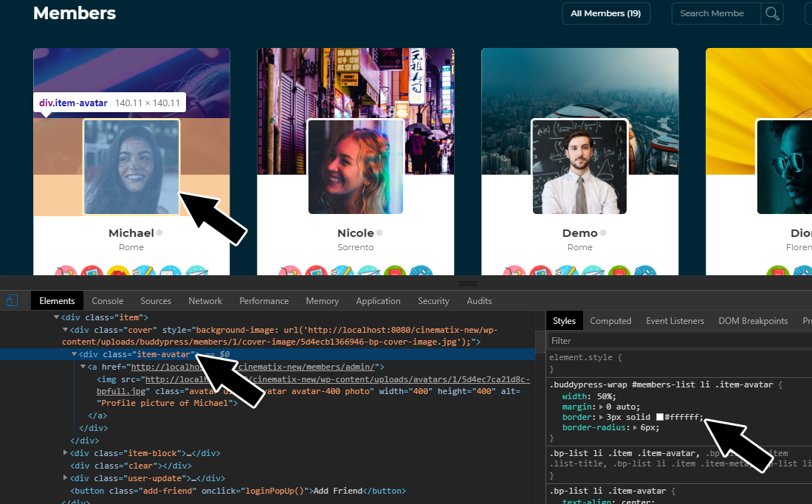The image size is (812, 504).
Task: Toggle the device toolbar icon in DevTools
Action: pos(13,300)
